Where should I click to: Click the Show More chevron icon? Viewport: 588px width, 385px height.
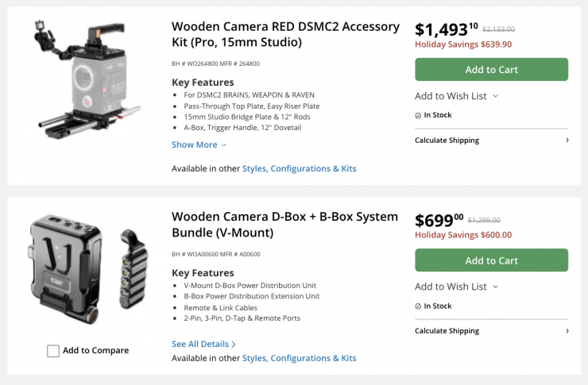coord(224,145)
